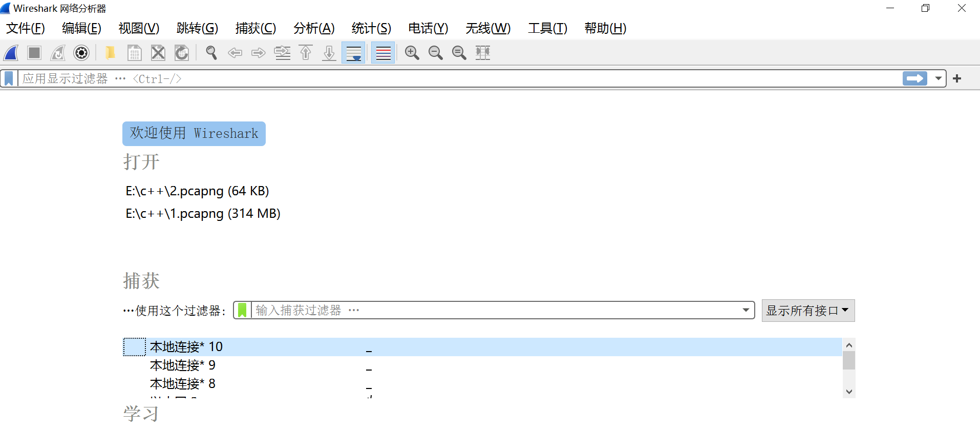Click the capture filter input field
980x430 pixels.
point(496,310)
